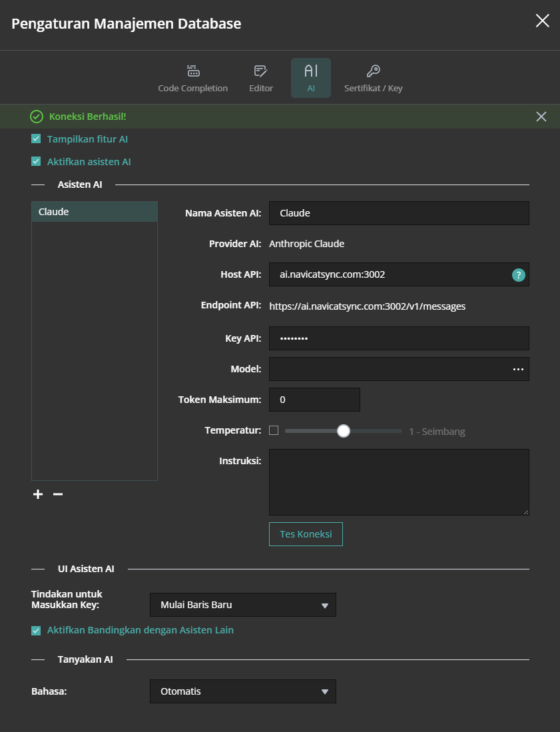Click the Nama Asisten AI text field
Viewport: 560px width, 732px height.
click(x=398, y=213)
